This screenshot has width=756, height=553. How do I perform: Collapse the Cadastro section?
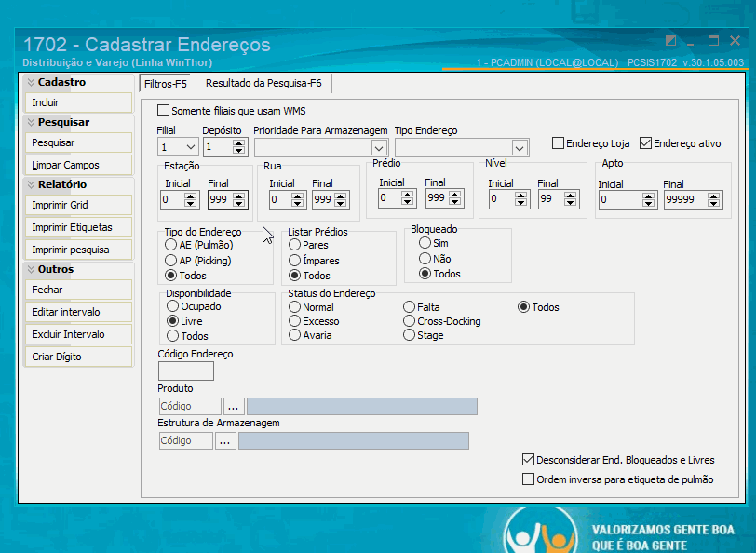(x=31, y=82)
